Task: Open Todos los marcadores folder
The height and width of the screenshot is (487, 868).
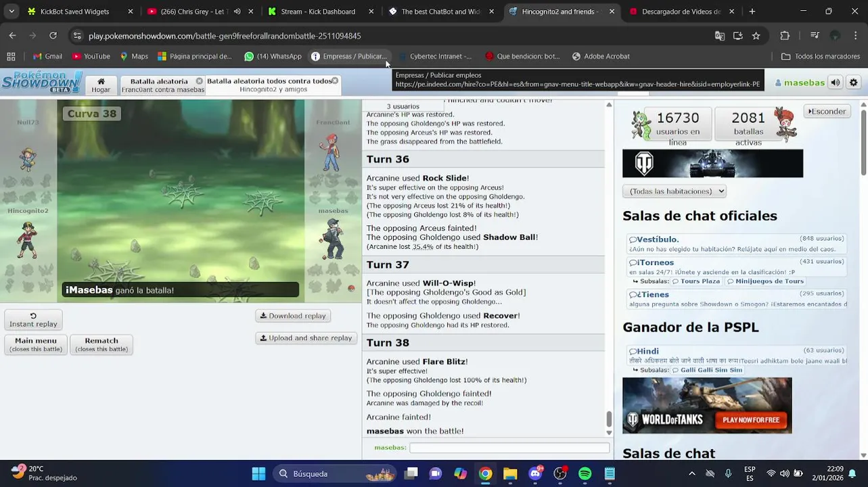Action: (821, 57)
